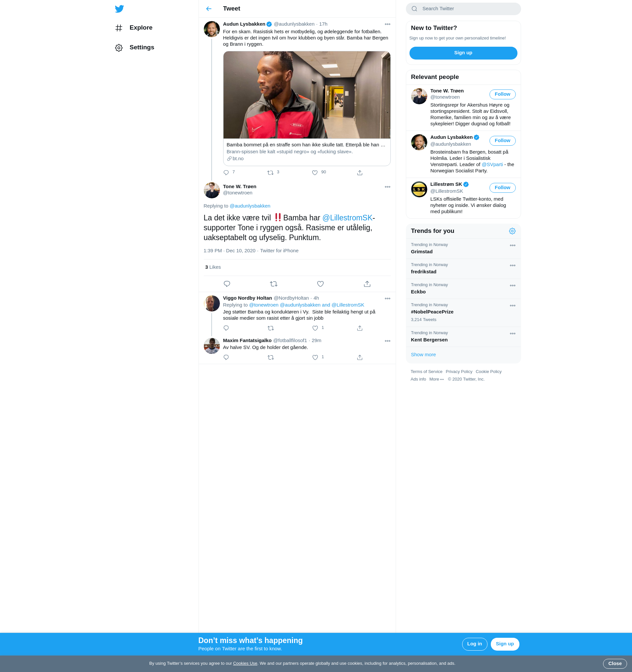632x672 pixels.
Task: Open options for the fredrikstad trend
Action: (513, 266)
